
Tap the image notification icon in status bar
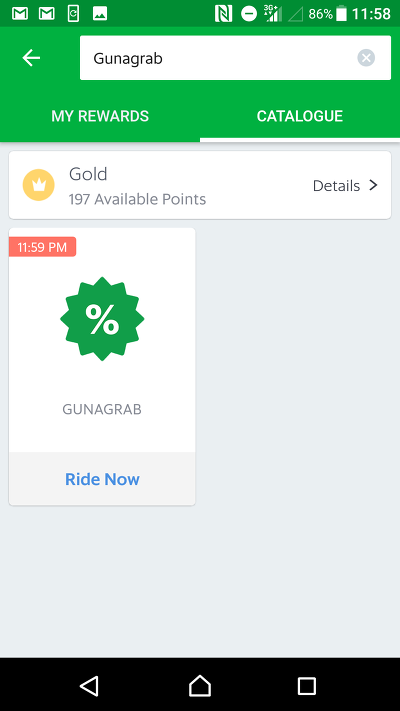point(100,14)
